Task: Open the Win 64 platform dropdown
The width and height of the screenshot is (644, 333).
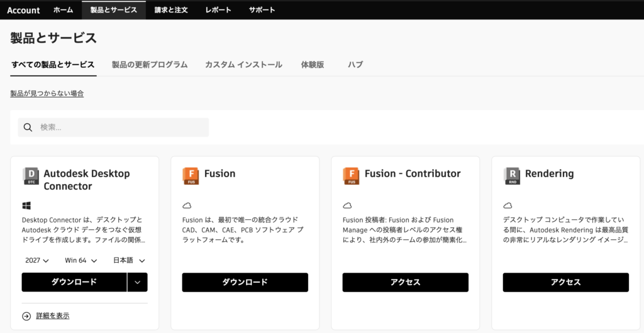Action: 81,260
